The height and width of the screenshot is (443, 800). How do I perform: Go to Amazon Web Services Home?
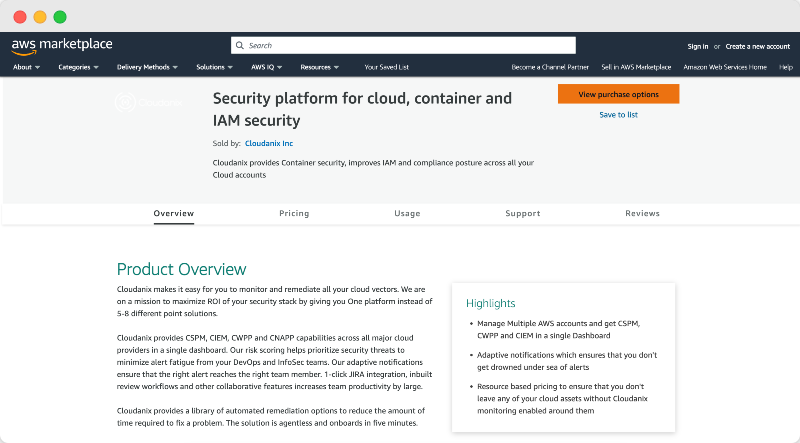725,67
